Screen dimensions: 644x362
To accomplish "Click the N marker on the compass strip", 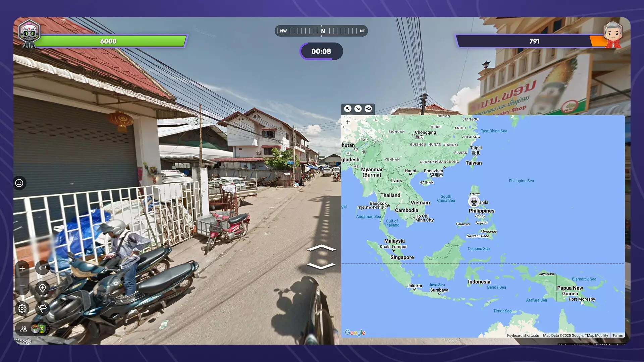I will (323, 31).
